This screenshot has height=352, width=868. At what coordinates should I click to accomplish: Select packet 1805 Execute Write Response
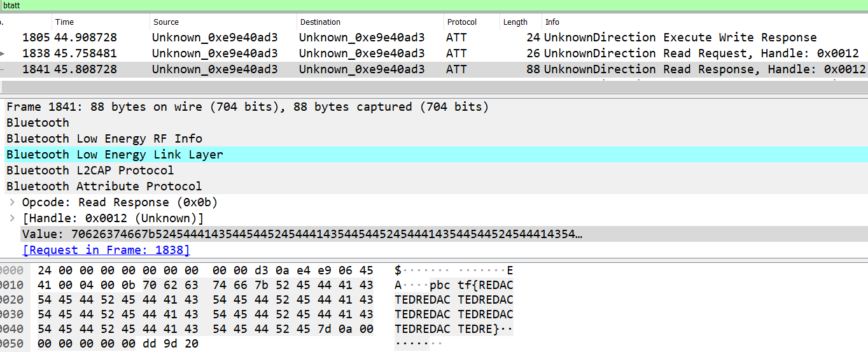pos(434,38)
